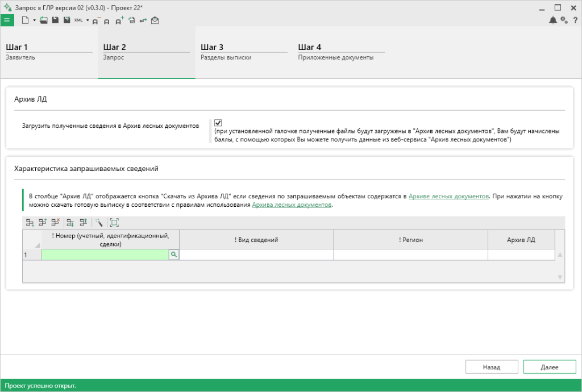Click the save floppy disk icon
The image size is (582, 392).
click(55, 20)
